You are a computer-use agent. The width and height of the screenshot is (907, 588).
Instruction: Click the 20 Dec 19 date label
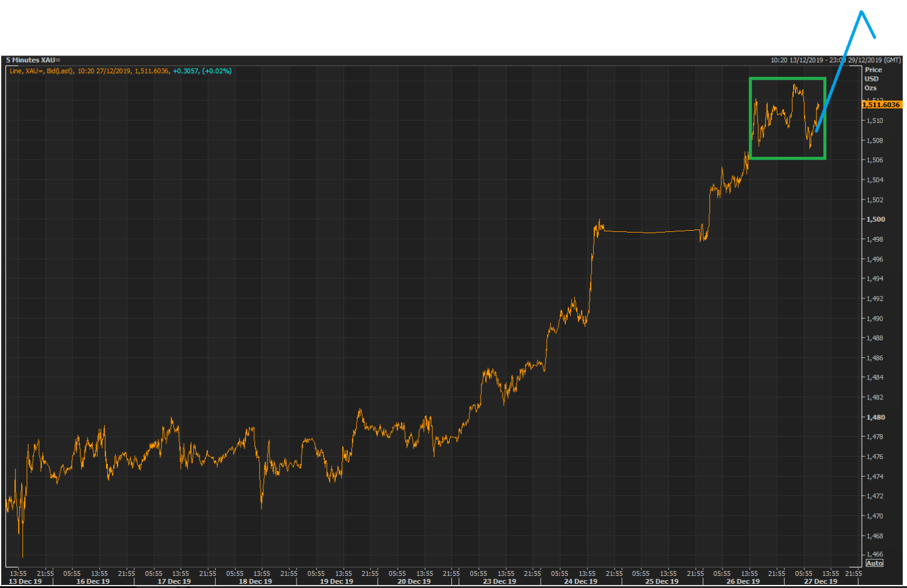tap(414, 581)
